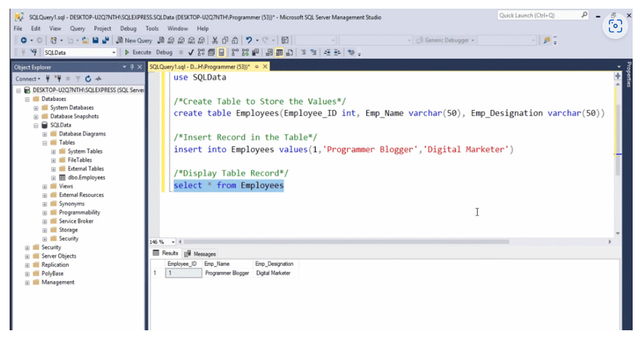This screenshot has height=341, width=644.
Task: Toggle the Query Options icon
Action: click(x=211, y=52)
